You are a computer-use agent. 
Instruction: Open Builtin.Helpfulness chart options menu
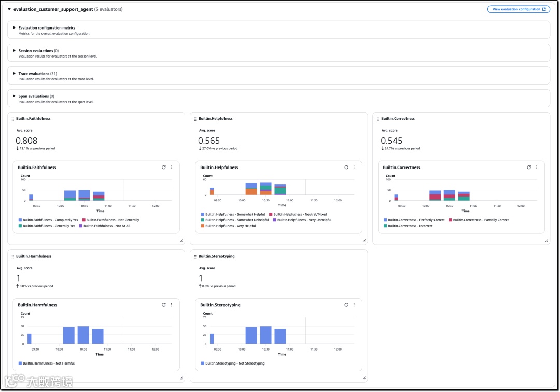pos(354,167)
